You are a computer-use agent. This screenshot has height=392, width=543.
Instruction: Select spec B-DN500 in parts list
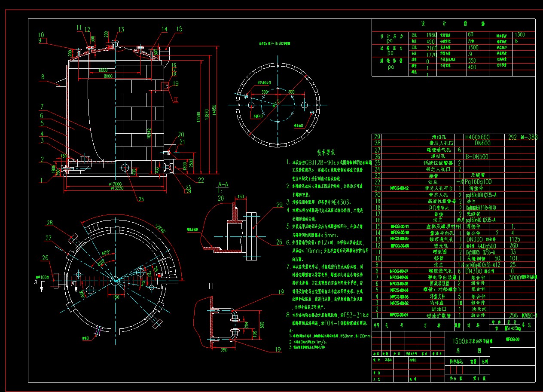[477, 156]
